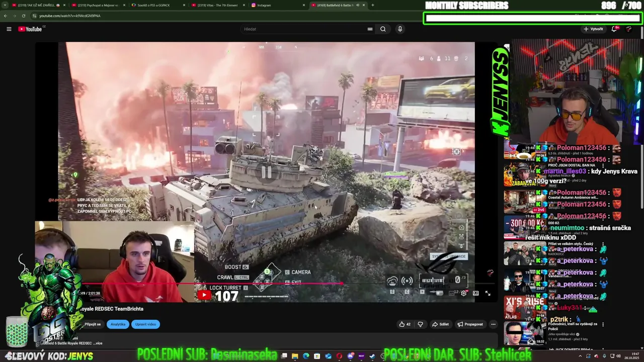The image size is (644, 362).
Task: Go to YouTube home via the logo
Action: click(30, 29)
